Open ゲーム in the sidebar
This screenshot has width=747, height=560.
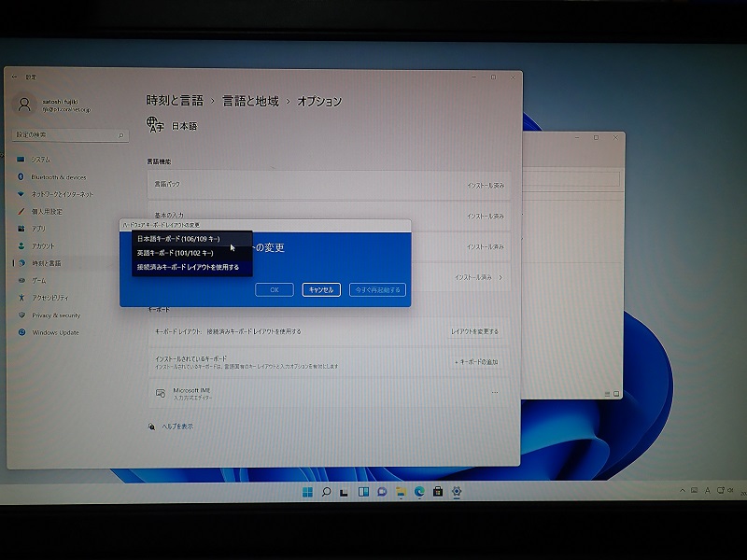(39, 281)
